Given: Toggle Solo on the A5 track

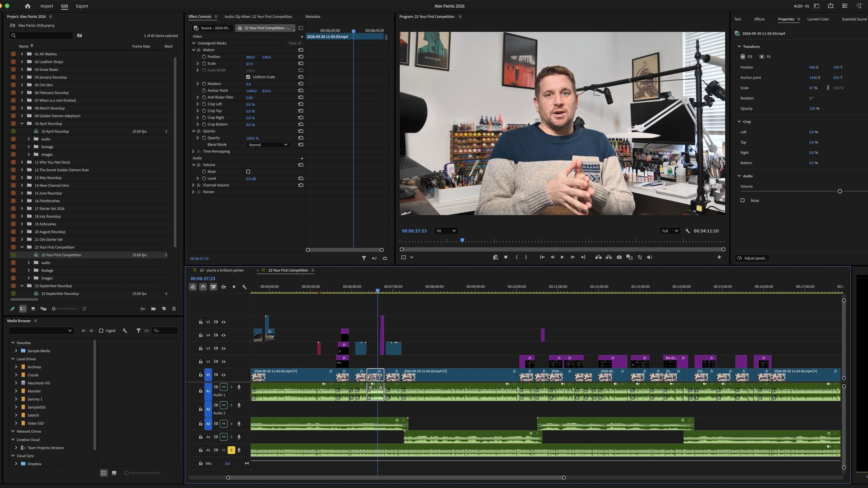Looking at the screenshot, I should (231, 450).
